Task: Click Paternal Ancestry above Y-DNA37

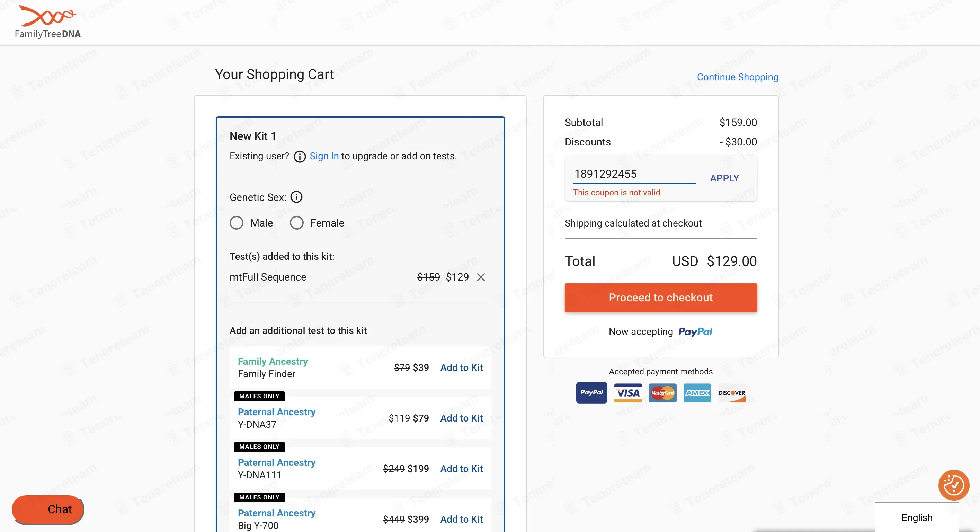Action: tap(277, 412)
